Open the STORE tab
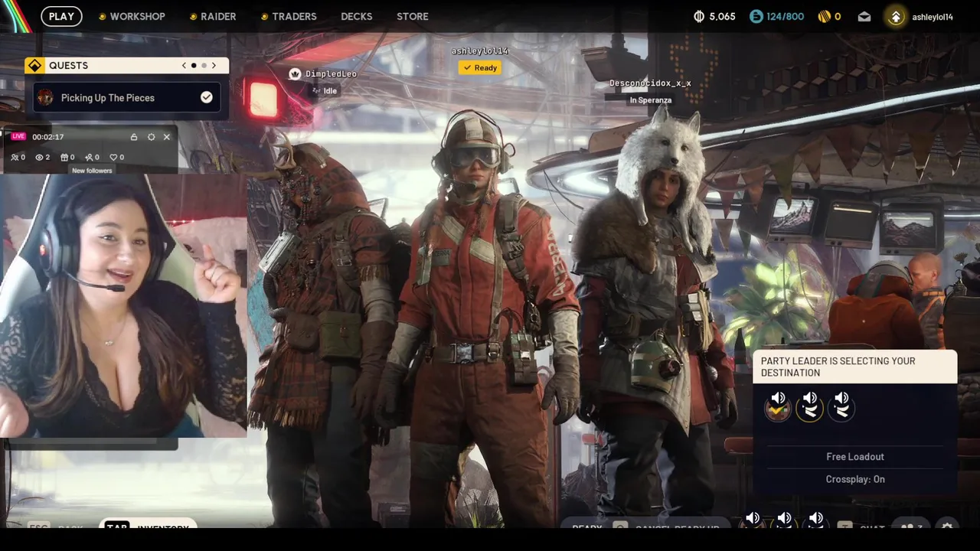 [x=413, y=16]
